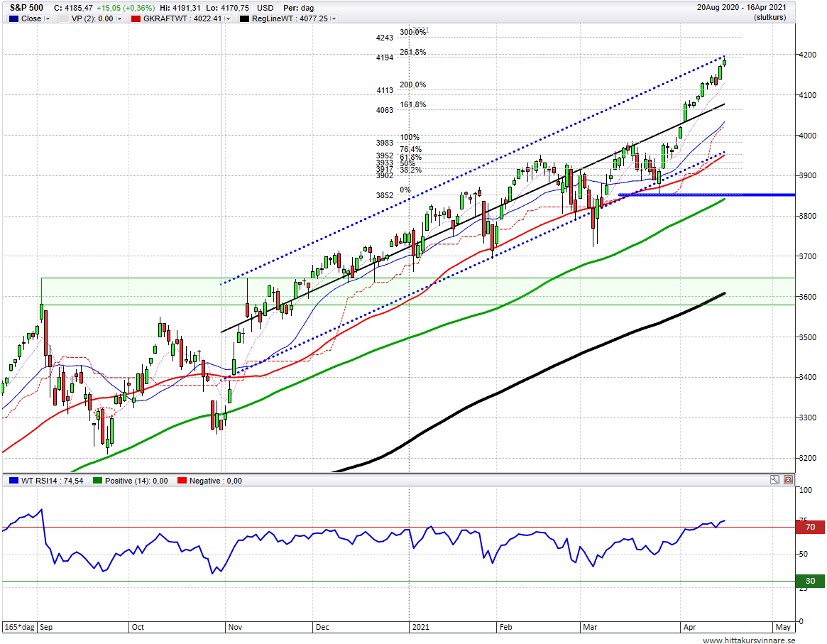
Task: Click the 'Positive (14): 0,00' legend text
Action: click(136, 481)
